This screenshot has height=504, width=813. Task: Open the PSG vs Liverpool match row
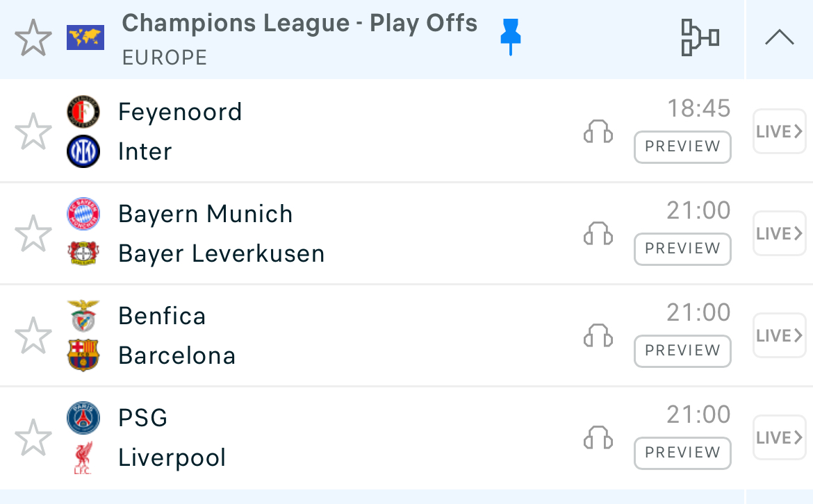(347, 437)
